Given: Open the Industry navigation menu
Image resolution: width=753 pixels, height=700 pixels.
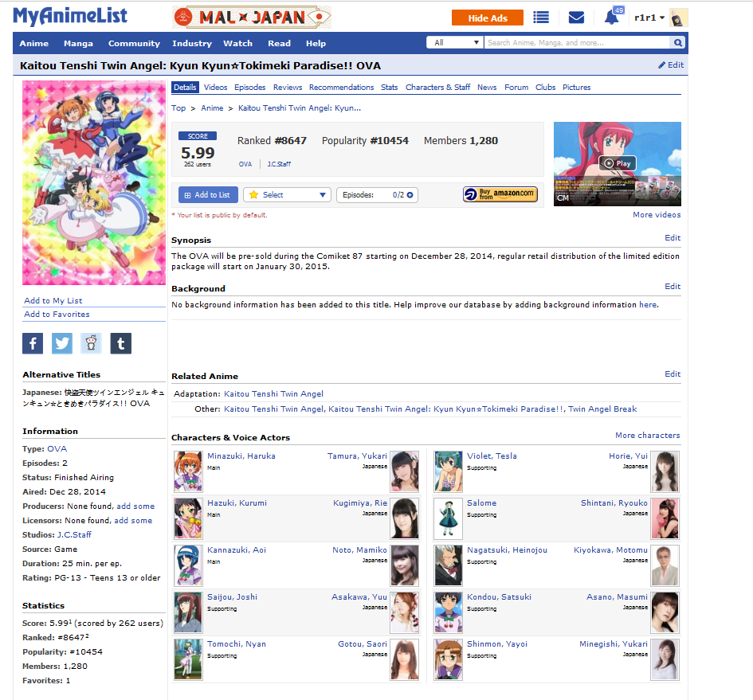Looking at the screenshot, I should click(192, 43).
